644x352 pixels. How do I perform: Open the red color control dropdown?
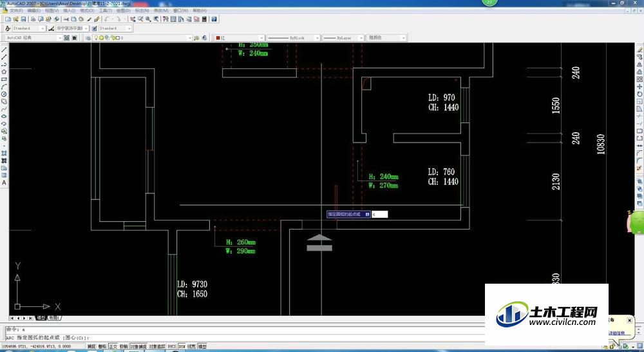[240, 38]
